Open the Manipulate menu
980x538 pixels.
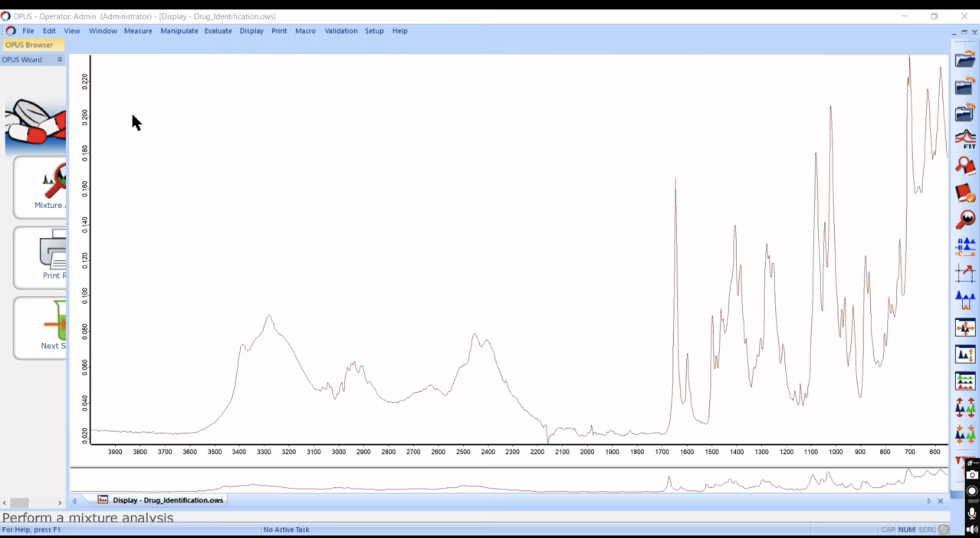(179, 31)
